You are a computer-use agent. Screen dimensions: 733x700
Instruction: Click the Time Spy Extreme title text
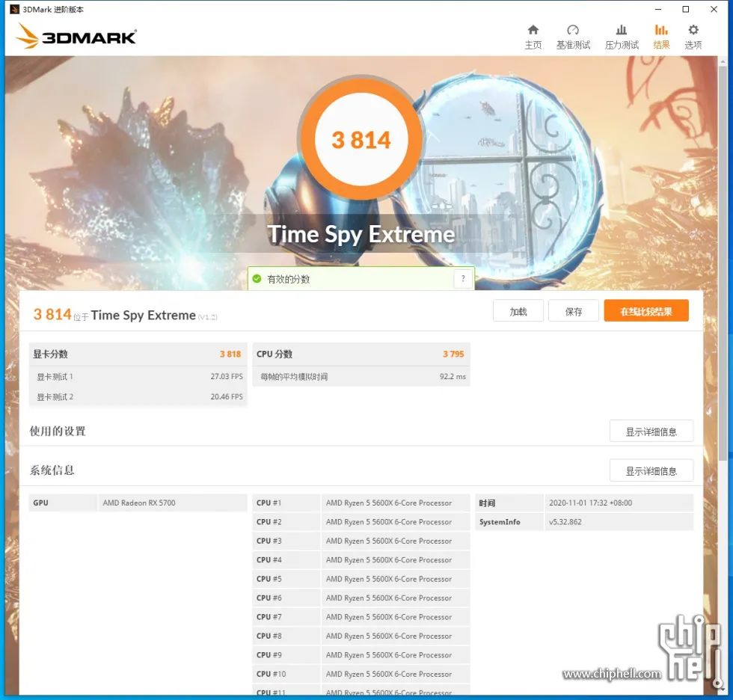361,234
